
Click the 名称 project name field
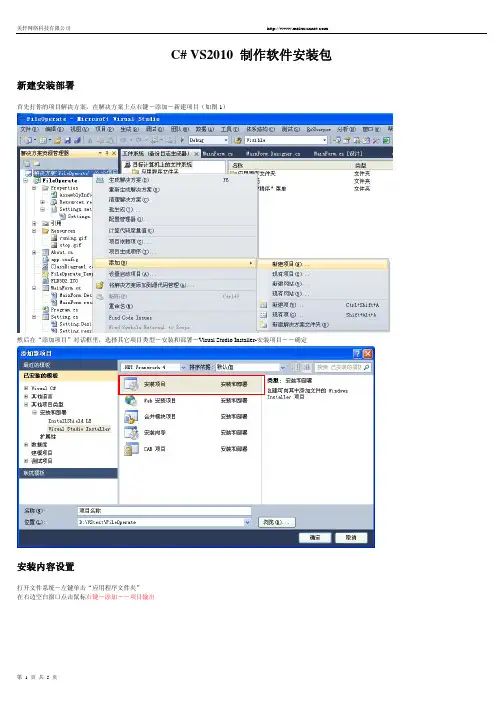[164, 511]
